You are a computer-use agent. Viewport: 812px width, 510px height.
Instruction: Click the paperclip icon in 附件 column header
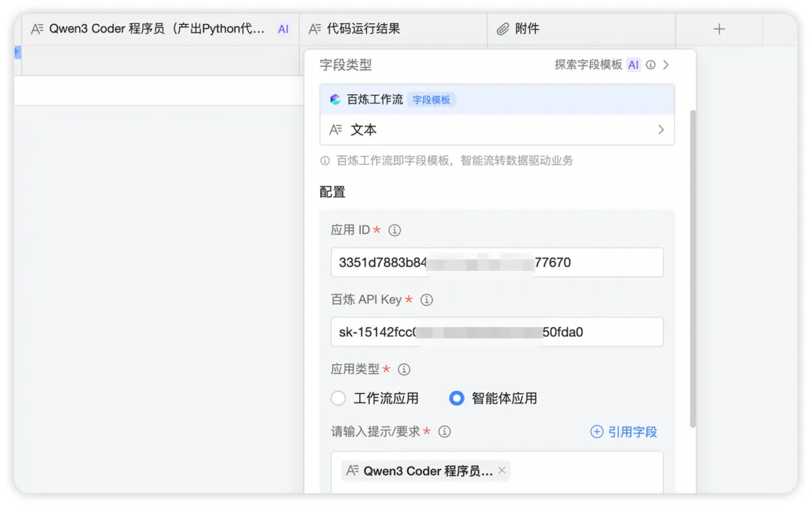point(503,29)
